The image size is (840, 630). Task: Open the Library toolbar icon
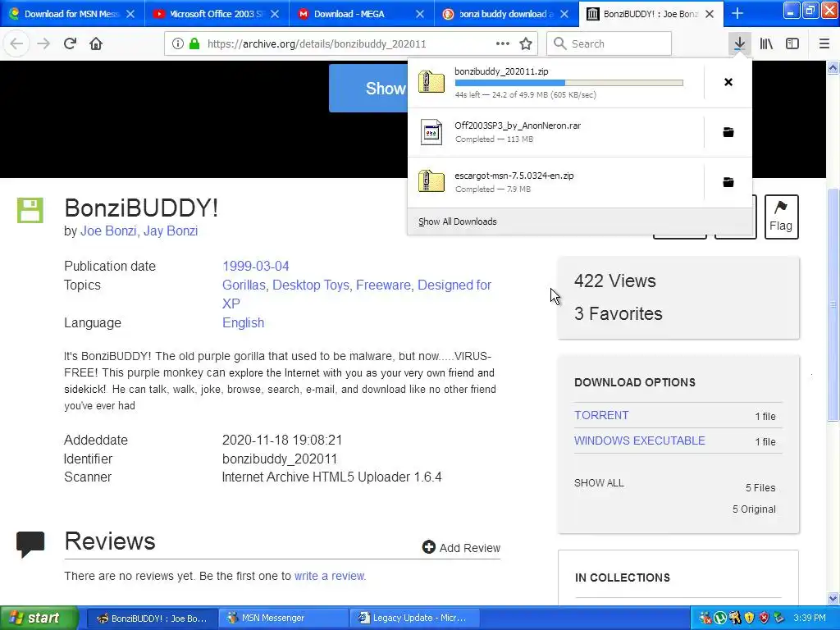766,43
